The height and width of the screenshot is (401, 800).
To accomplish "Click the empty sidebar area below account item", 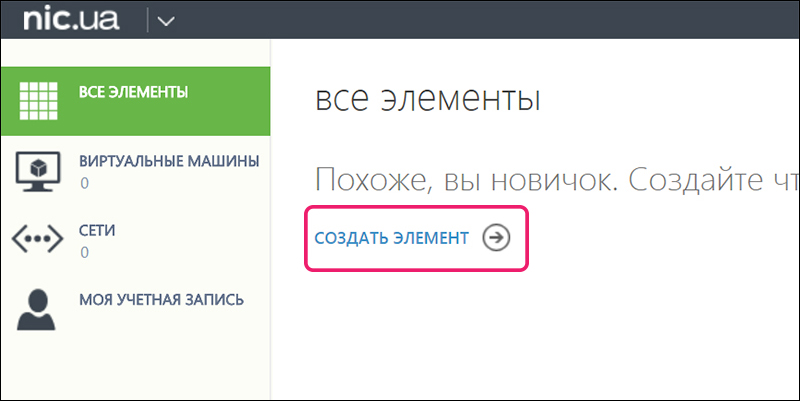I will (x=135, y=370).
